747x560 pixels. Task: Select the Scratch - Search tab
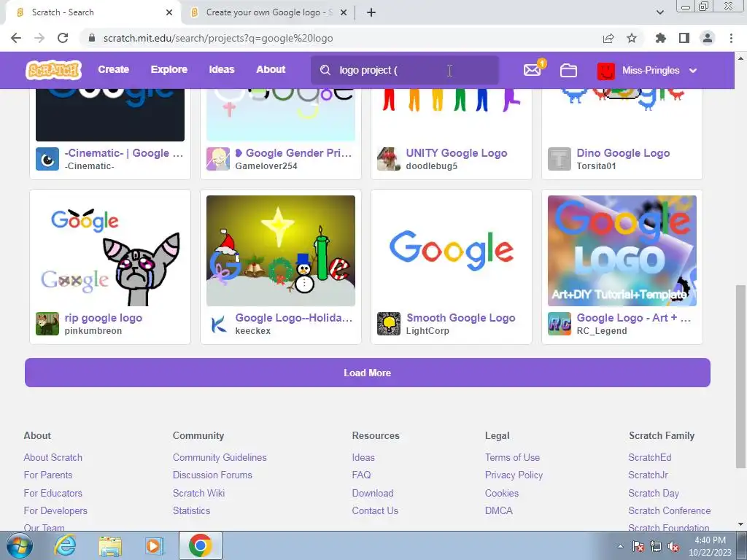[x=93, y=12]
